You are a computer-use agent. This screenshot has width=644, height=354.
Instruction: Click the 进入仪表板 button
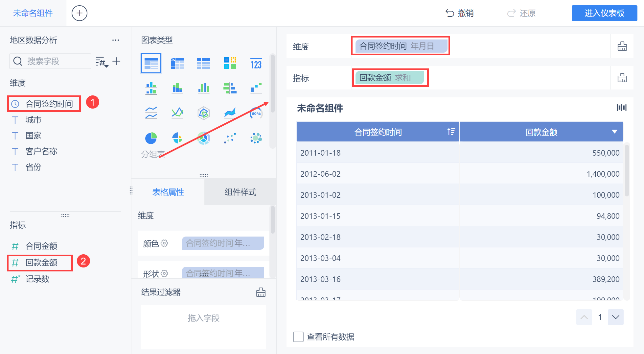coord(605,13)
